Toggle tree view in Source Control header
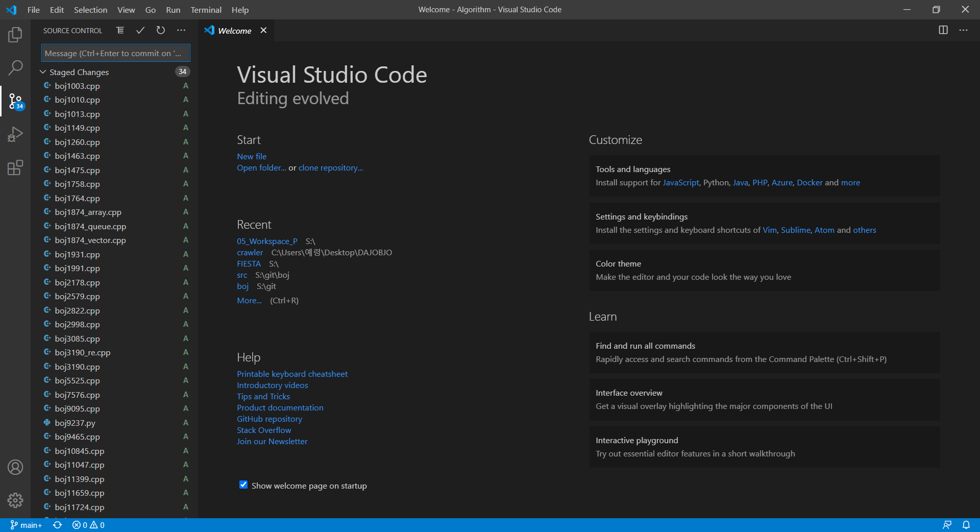Viewport: 980px width, 532px height. (x=120, y=31)
